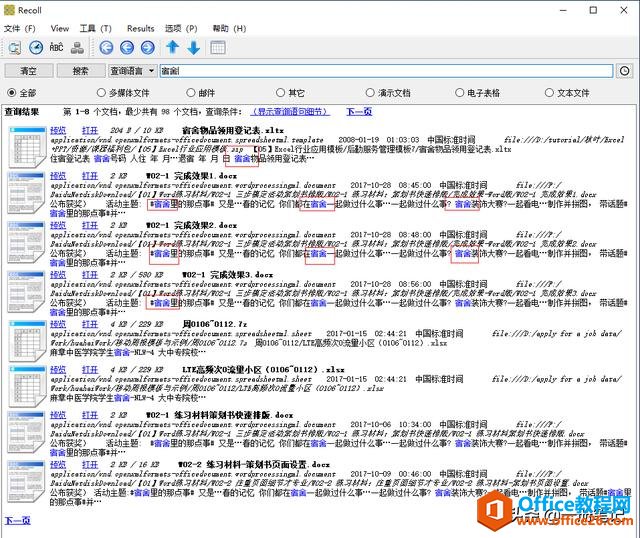Open the document history clock icon
Viewport: 640px width, 538px height.
(x=36, y=47)
